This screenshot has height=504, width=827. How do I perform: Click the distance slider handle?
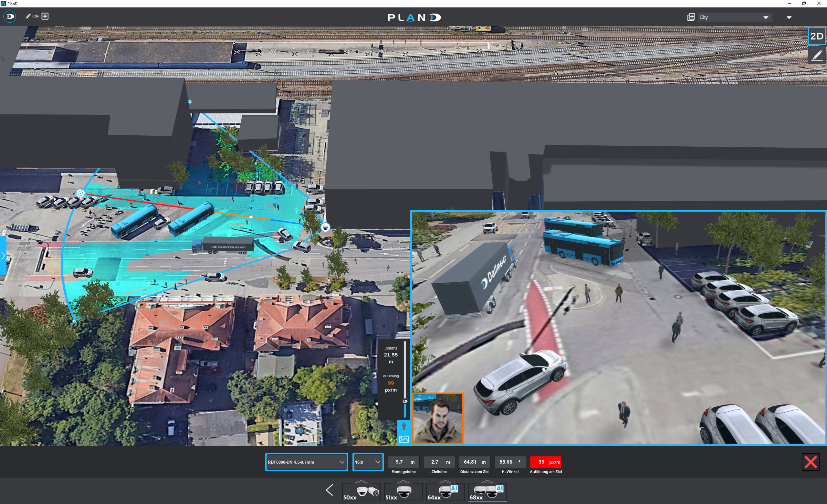[x=405, y=401]
